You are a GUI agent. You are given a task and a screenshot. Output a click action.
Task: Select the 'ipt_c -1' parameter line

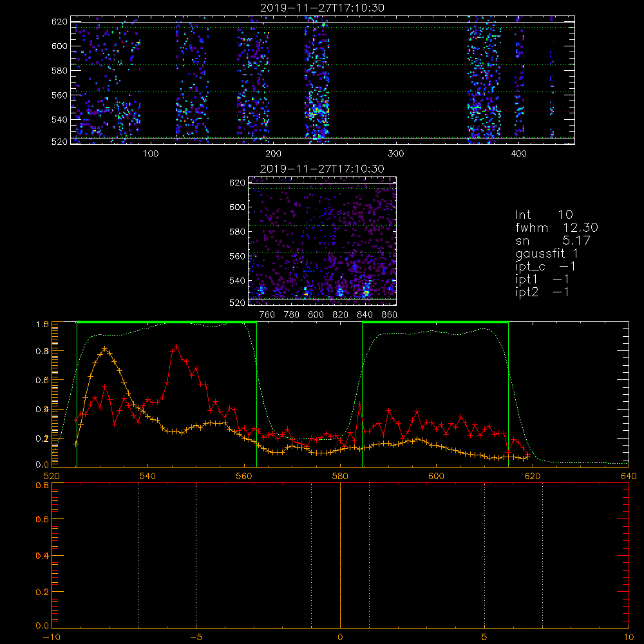coord(545,267)
